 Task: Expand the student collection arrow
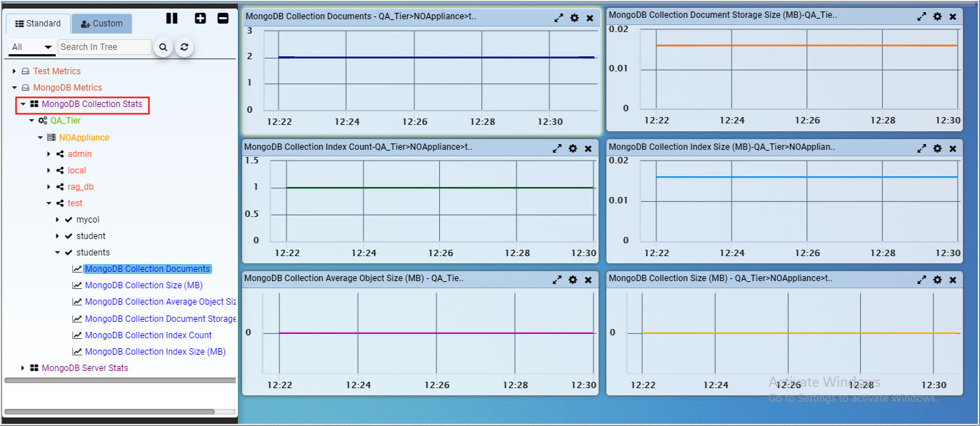[x=57, y=236]
